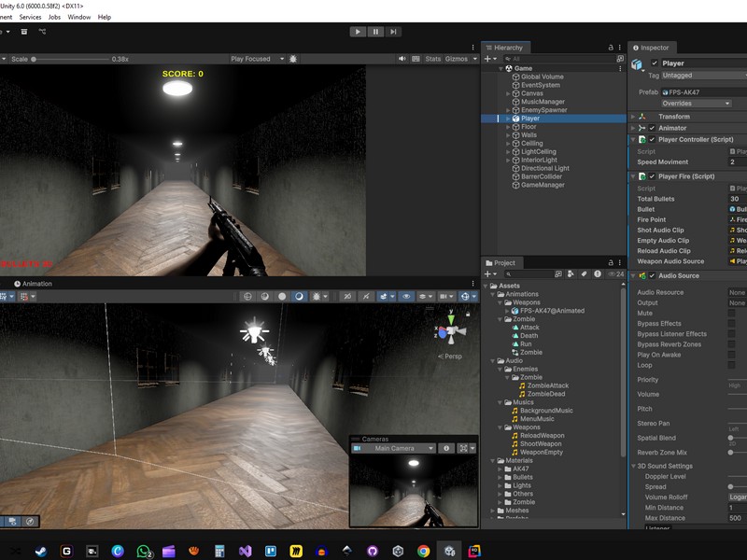Mute audio in the Game view
The width and height of the screenshot is (747, 560).
402,59
